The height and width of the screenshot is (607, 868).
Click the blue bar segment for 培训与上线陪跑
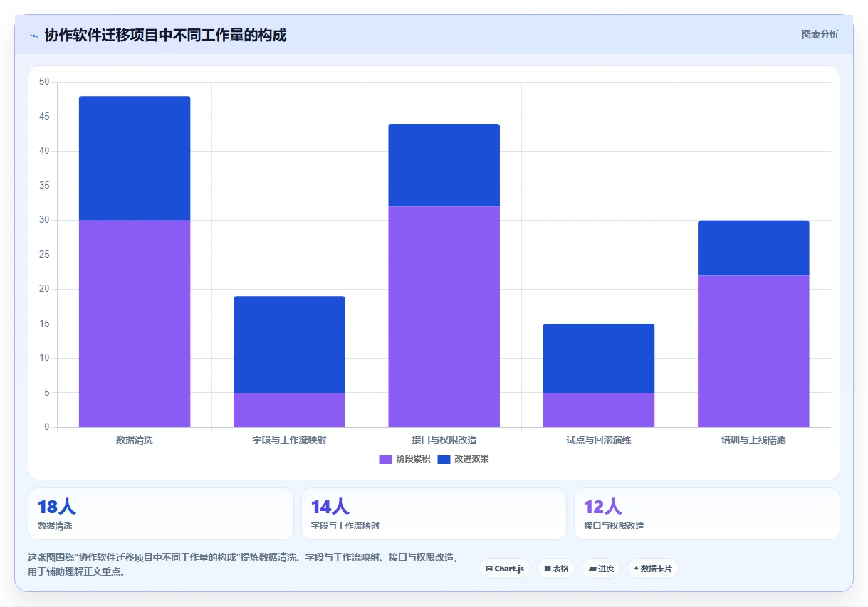coord(753,248)
